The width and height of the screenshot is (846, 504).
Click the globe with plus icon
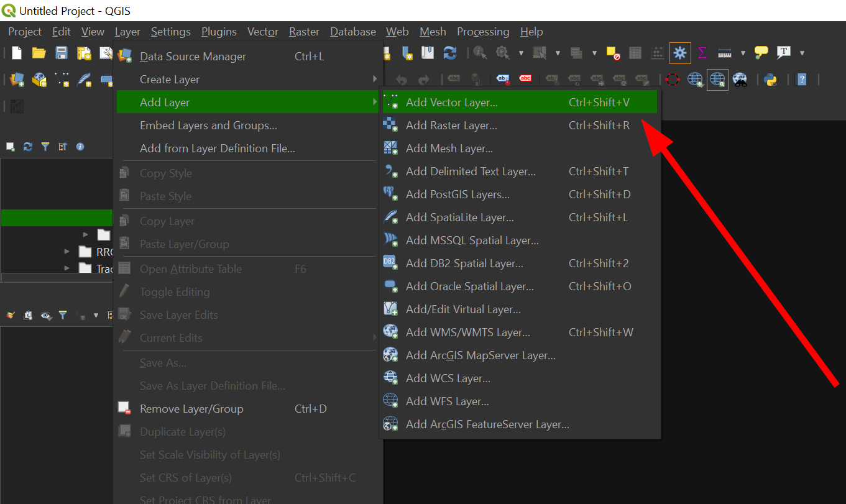pos(695,80)
